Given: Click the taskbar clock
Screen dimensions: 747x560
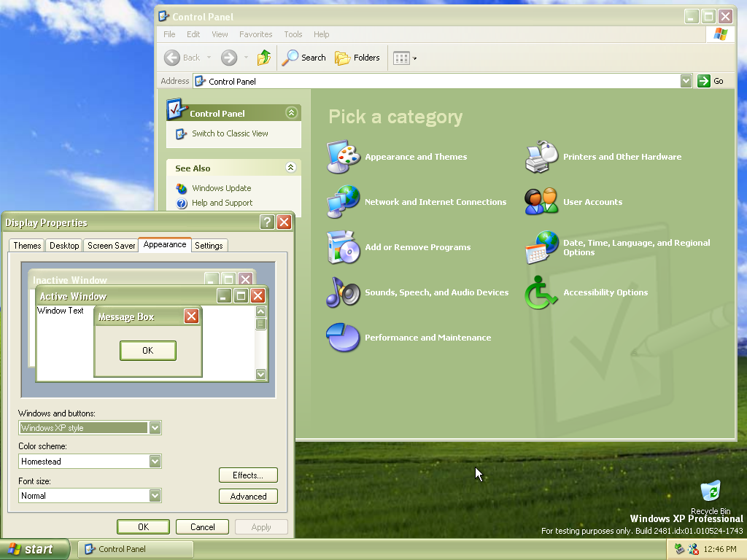Looking at the screenshot, I should 720,549.
